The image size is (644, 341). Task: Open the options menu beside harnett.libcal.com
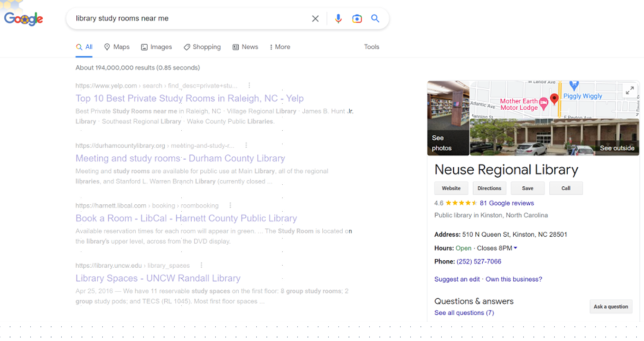230,206
